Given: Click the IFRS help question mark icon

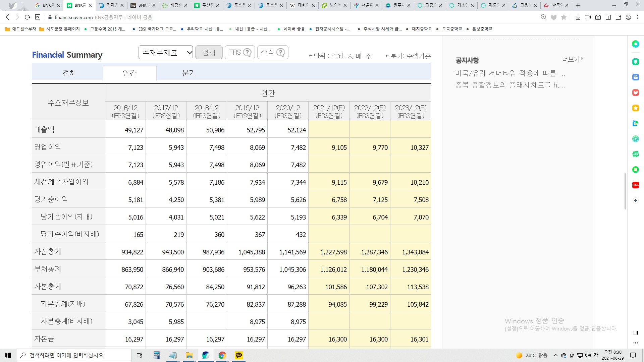Looking at the screenshot, I should click(247, 52).
